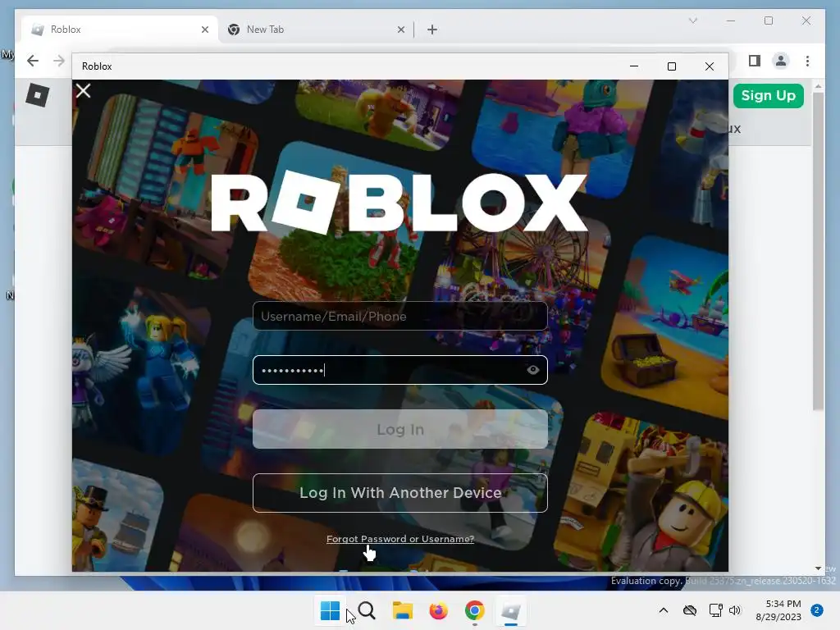
Task: Close the Chrome window
Action: (806, 21)
